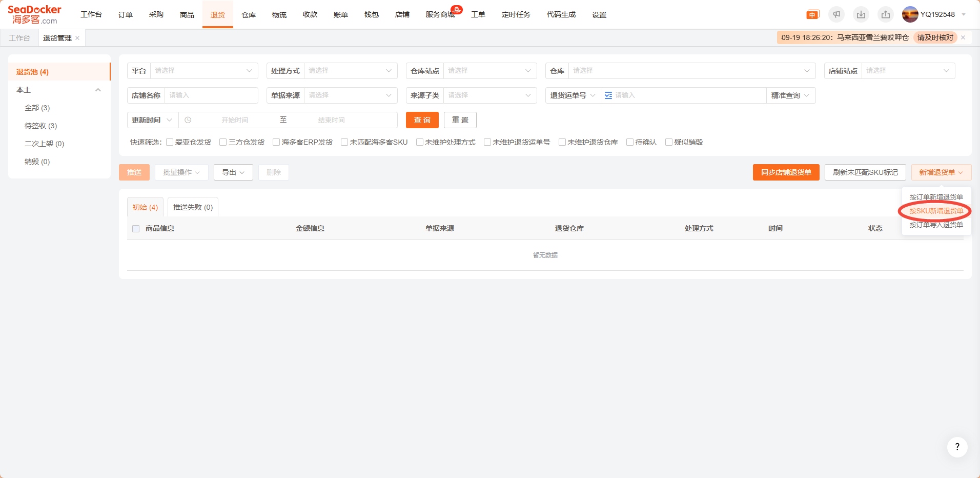980x478 pixels.
Task: Click the language switch icon in header
Action: (812, 15)
